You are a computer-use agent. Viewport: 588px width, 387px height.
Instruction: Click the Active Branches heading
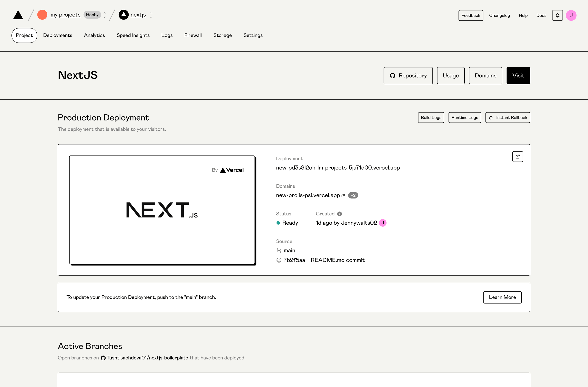click(x=90, y=346)
